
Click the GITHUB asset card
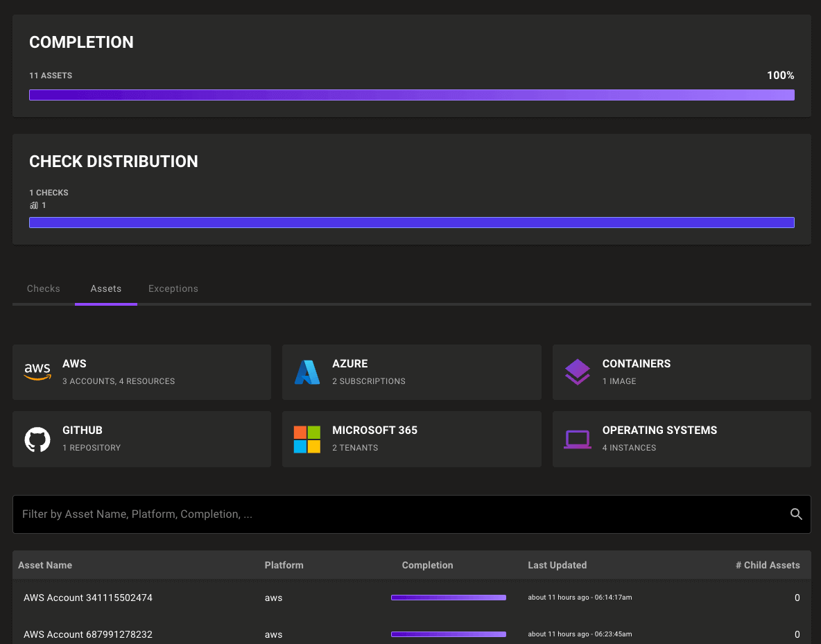(141, 438)
